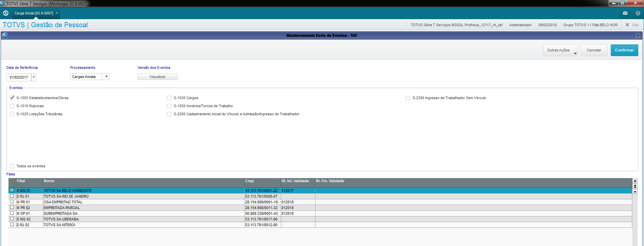
Task: Mark the D RJ 02 filial checkbox
Action: [x=12, y=224]
